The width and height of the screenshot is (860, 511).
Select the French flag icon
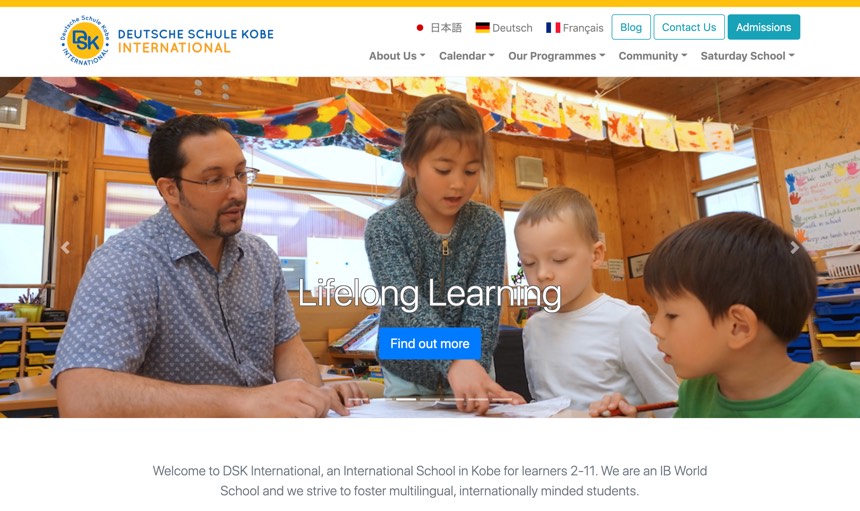coord(553,27)
